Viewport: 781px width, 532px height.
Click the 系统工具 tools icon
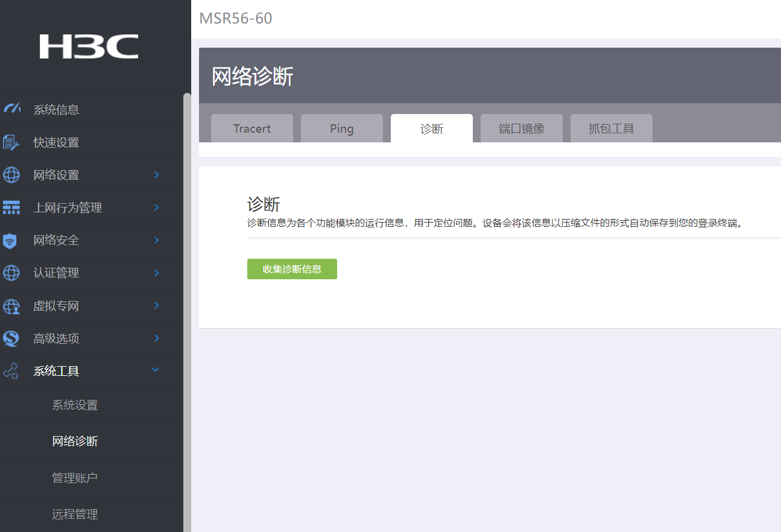point(11,371)
